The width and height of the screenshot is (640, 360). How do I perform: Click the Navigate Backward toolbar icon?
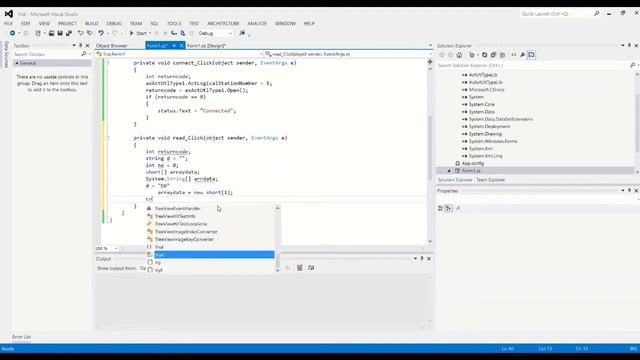[x=12, y=33]
